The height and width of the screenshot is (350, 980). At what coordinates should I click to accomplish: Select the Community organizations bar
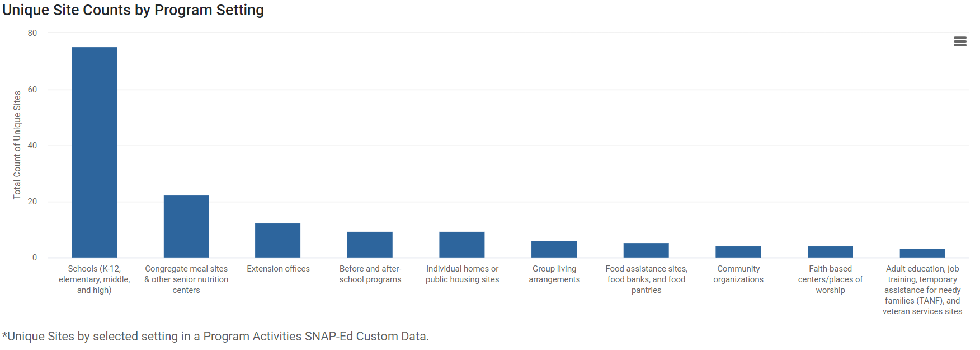pyautogui.click(x=738, y=252)
